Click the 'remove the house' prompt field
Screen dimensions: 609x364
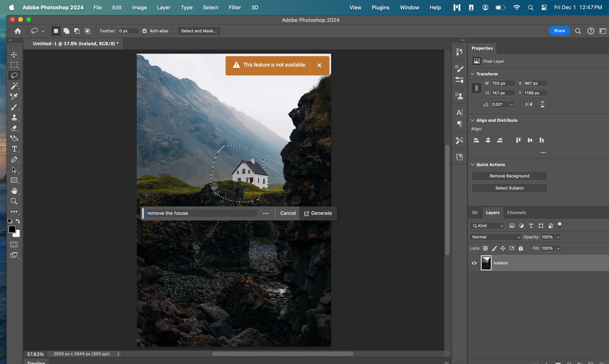(x=200, y=213)
